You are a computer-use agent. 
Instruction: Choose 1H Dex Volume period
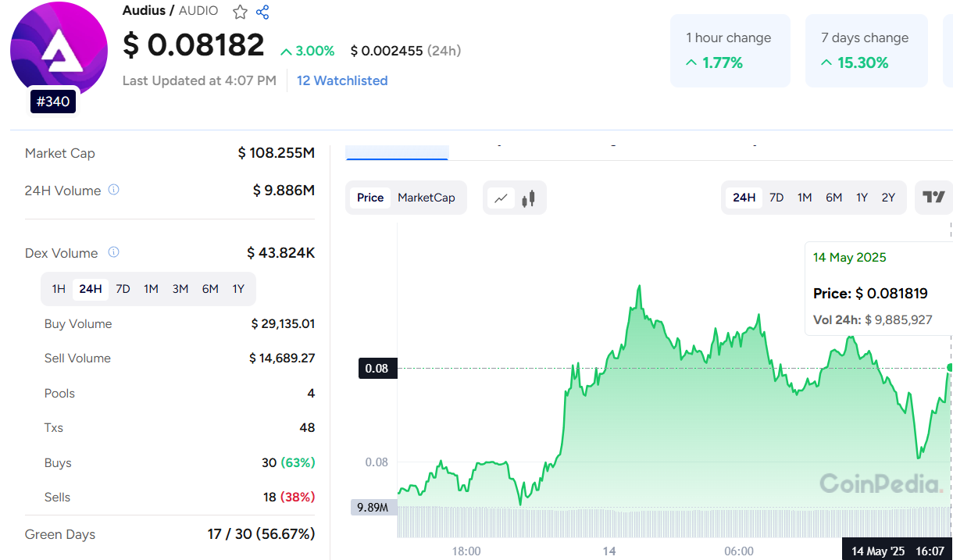click(59, 289)
